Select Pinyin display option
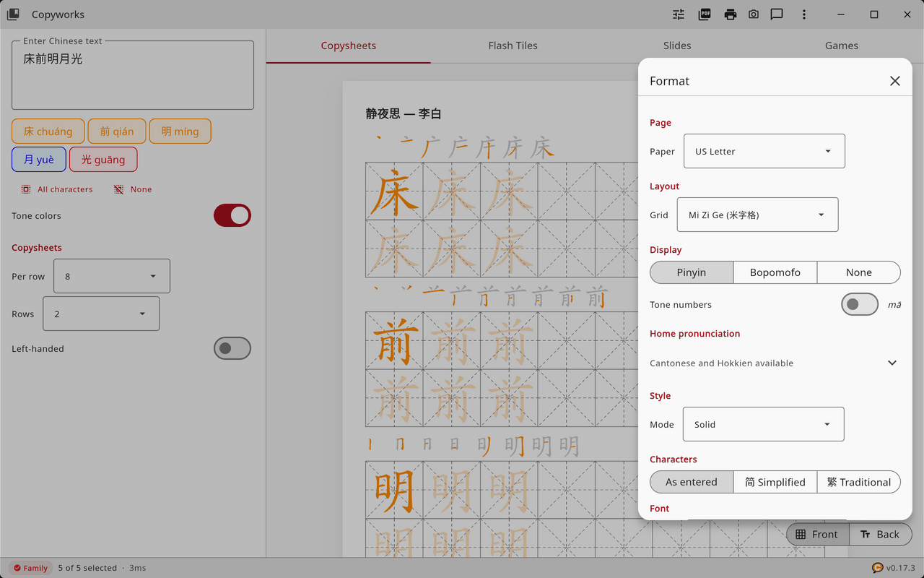 click(x=692, y=272)
